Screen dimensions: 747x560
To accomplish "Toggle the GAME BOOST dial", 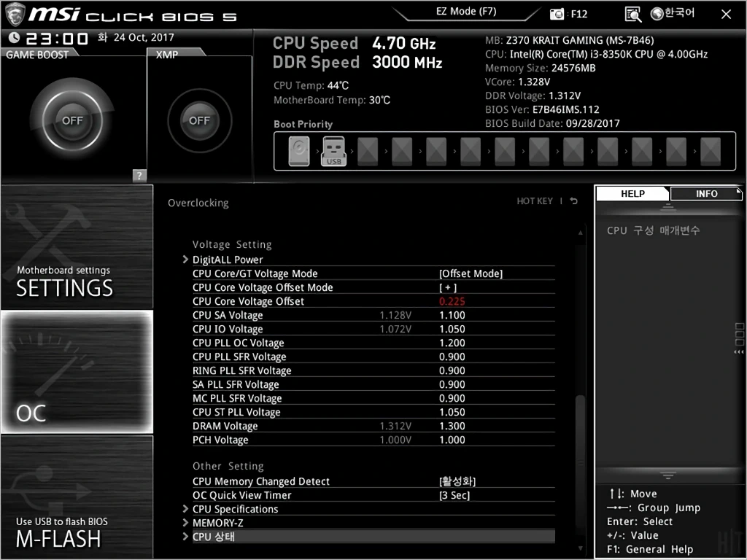I will pyautogui.click(x=72, y=120).
